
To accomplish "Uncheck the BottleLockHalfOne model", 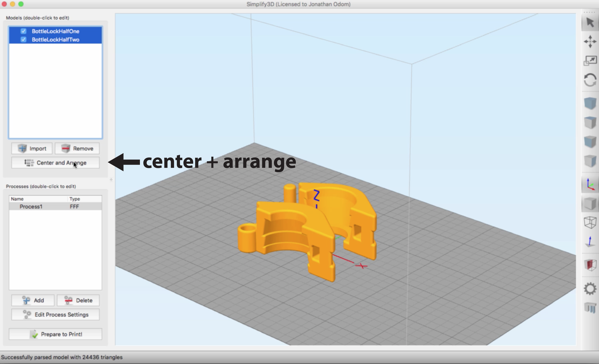I will tap(24, 31).
